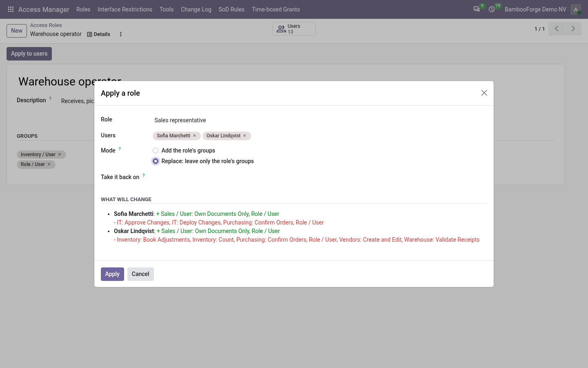Click the Take it back on date field

[x=320, y=177]
